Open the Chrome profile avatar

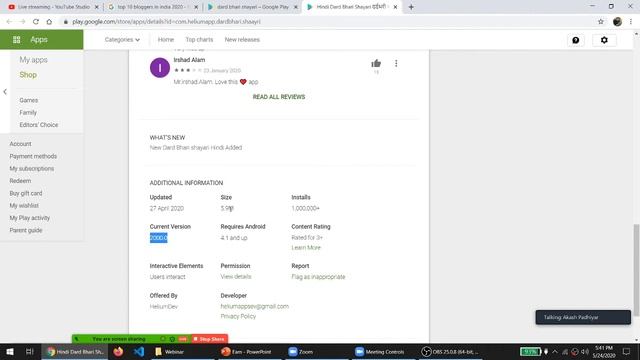617,22
